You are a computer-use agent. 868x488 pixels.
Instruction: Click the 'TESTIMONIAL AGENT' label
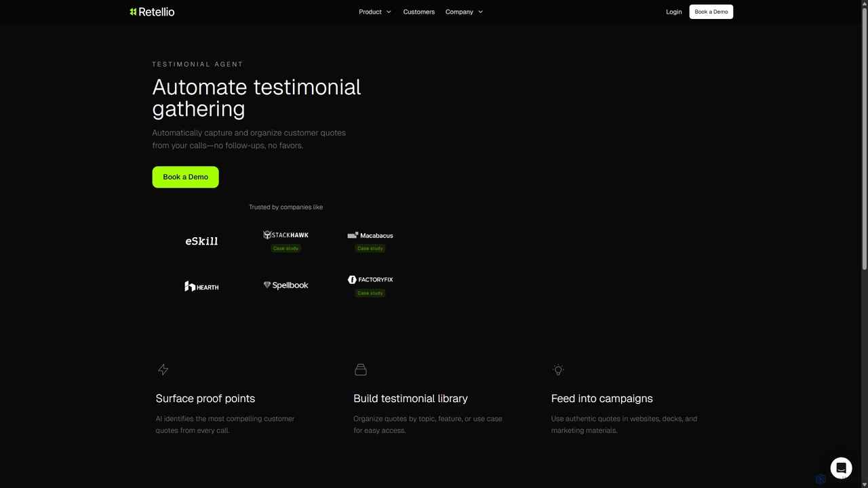point(197,64)
